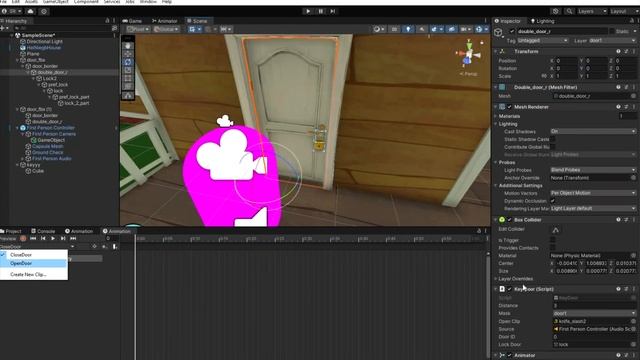640x360 pixels.
Task: Click the Position X field in Transform
Action: [567, 61]
